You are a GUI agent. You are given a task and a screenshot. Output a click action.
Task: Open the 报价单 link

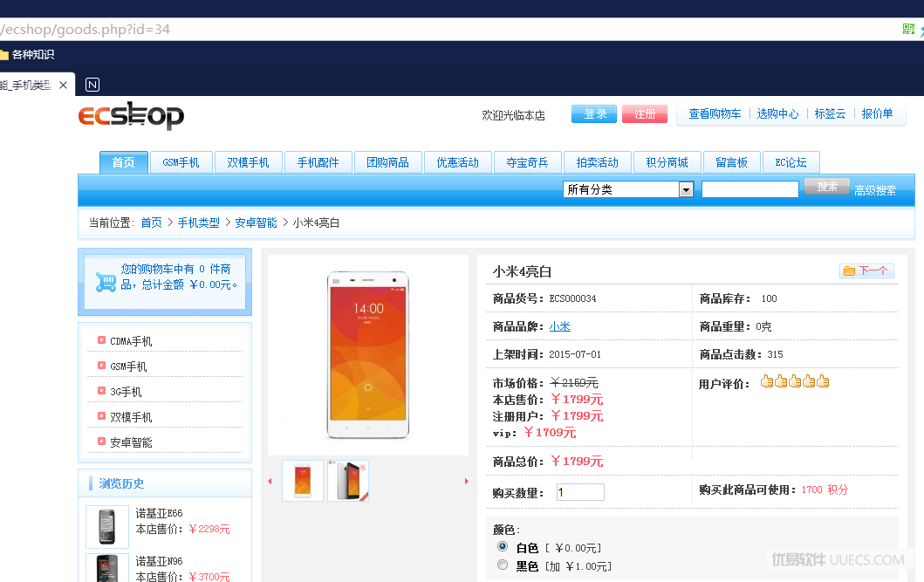coord(877,113)
